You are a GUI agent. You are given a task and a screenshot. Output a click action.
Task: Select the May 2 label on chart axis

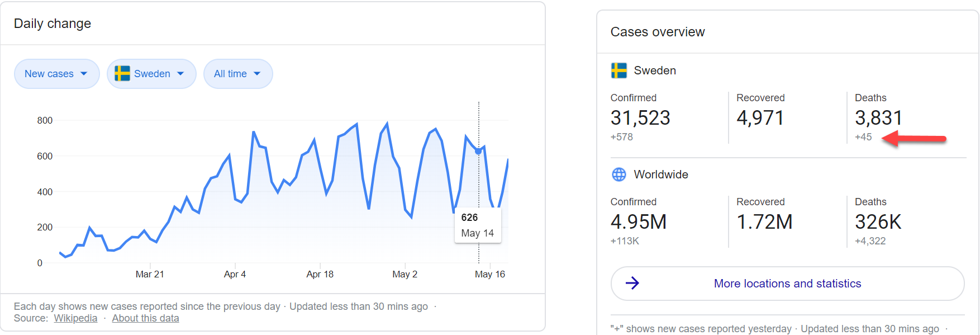pos(405,274)
